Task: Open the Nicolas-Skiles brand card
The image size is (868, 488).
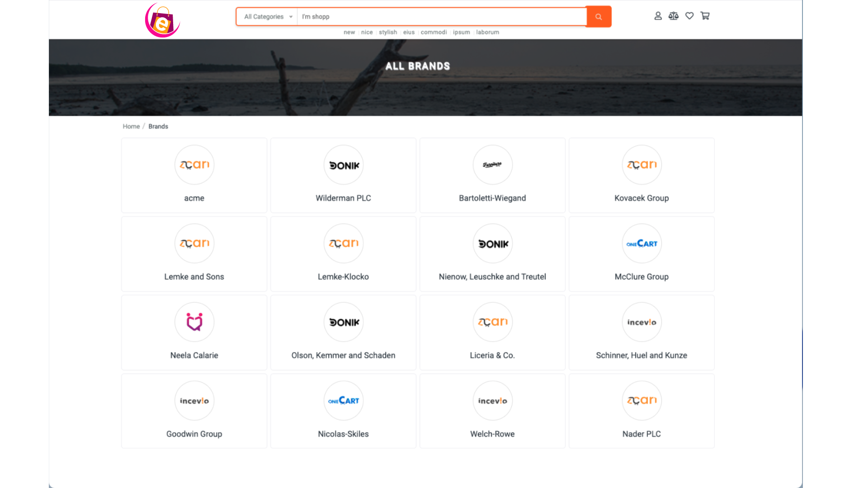Action: point(343,411)
